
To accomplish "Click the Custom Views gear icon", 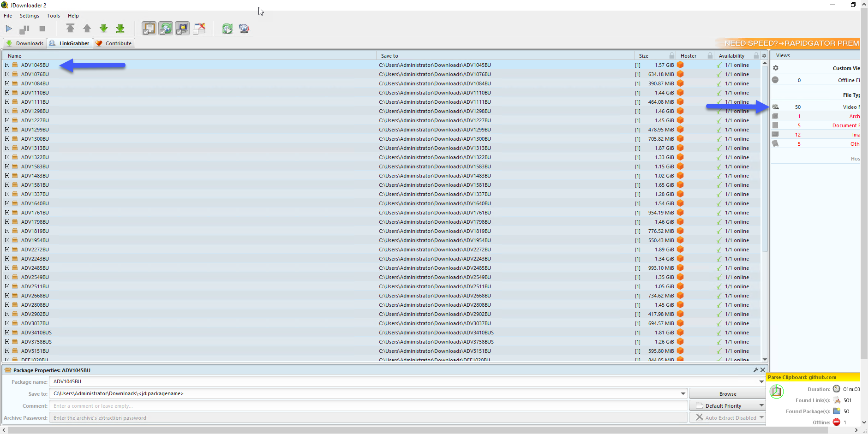I will point(776,68).
